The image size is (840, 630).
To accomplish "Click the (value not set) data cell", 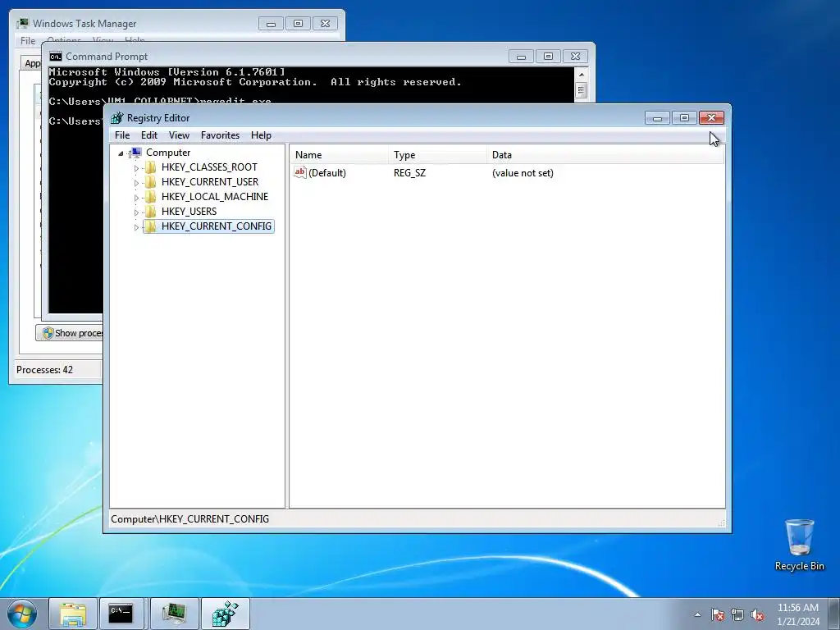I will pyautogui.click(x=523, y=173).
